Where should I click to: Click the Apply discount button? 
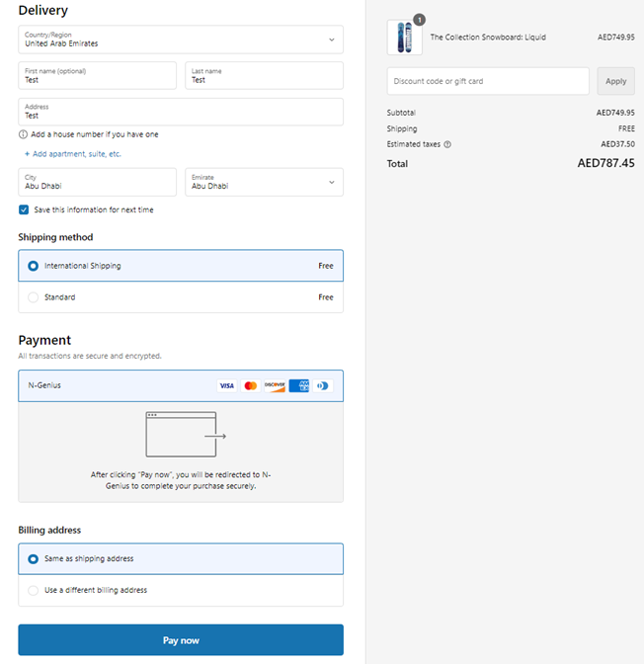pyautogui.click(x=615, y=81)
